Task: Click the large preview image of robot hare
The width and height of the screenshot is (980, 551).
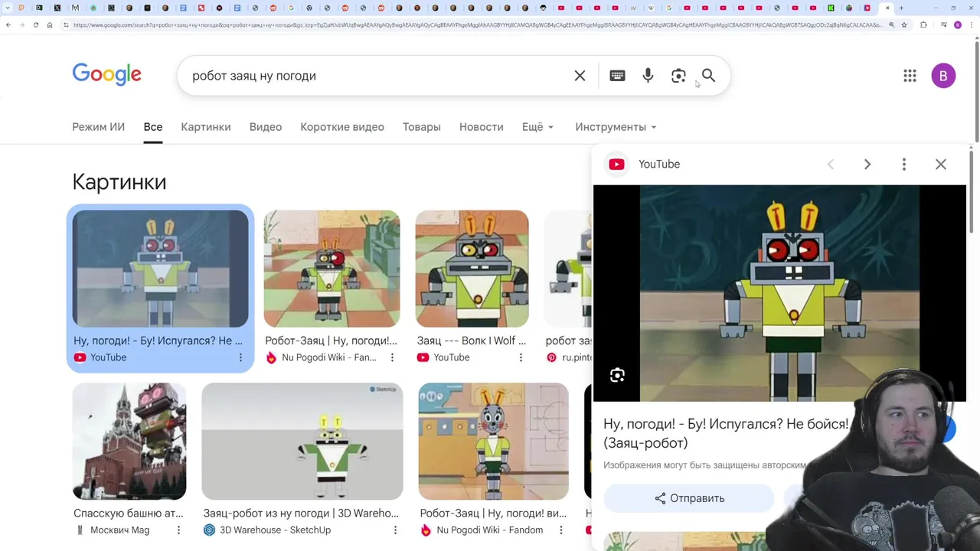Action: pos(779,293)
